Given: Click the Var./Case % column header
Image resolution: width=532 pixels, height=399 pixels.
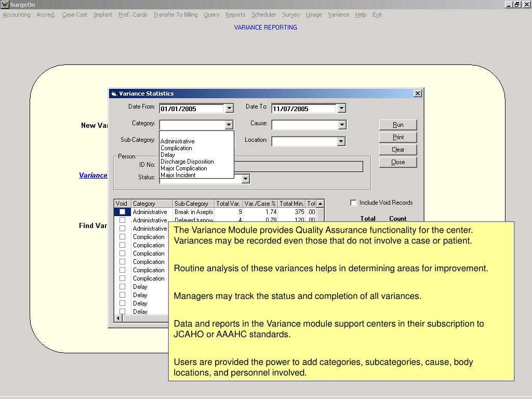Looking at the screenshot, I should tap(260, 204).
